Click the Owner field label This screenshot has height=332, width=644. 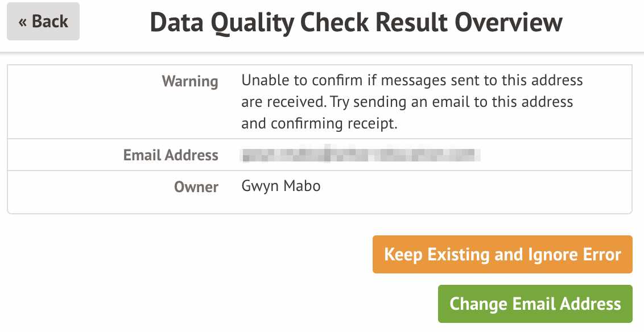click(x=196, y=187)
